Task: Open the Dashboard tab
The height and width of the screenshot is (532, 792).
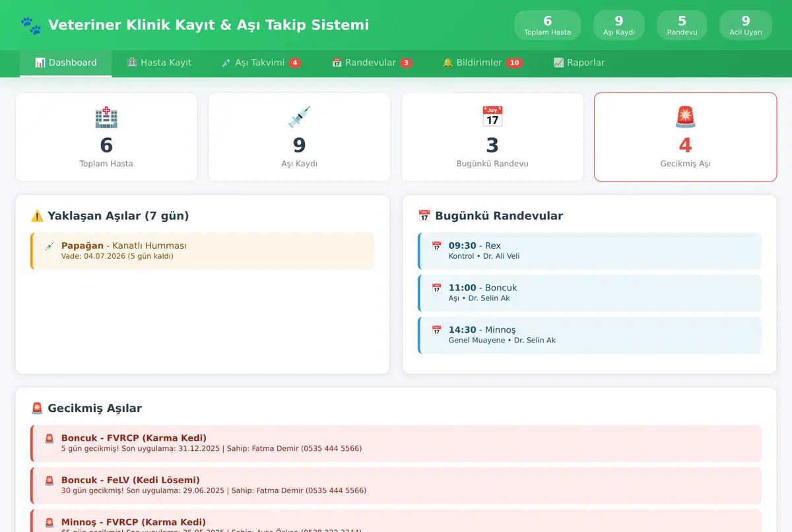Action: pos(66,63)
